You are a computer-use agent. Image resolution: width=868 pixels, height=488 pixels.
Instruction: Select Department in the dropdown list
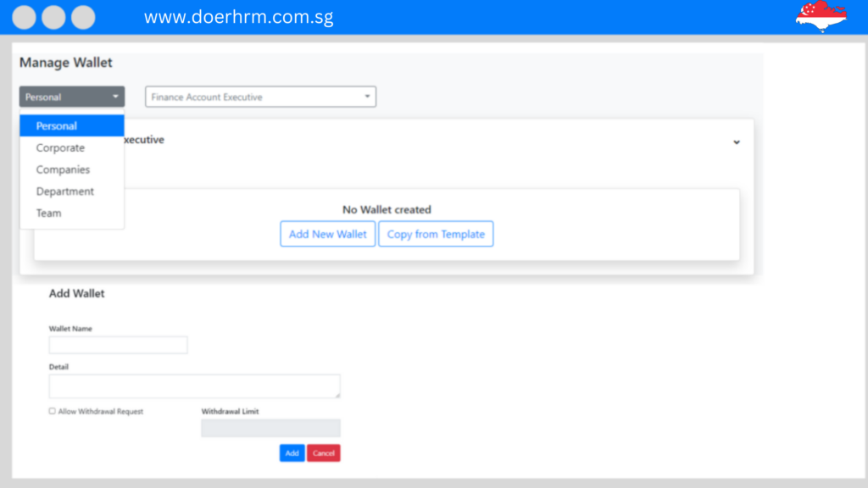coord(72,191)
